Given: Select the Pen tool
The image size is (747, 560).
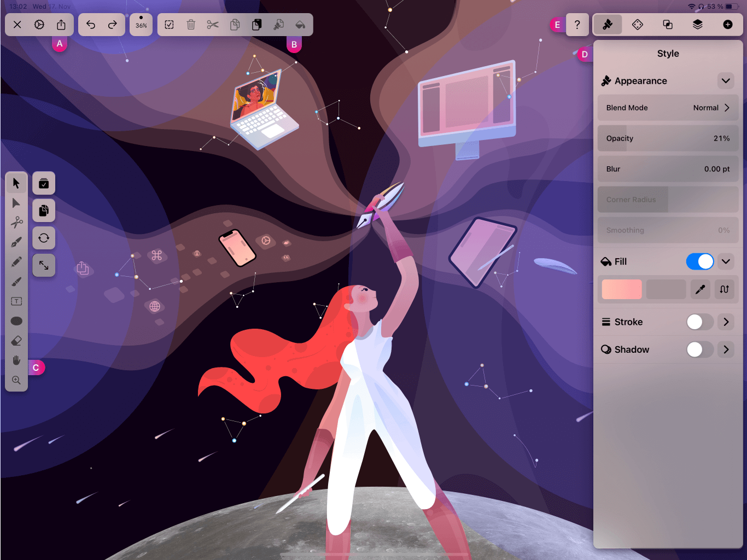Looking at the screenshot, I should (16, 242).
